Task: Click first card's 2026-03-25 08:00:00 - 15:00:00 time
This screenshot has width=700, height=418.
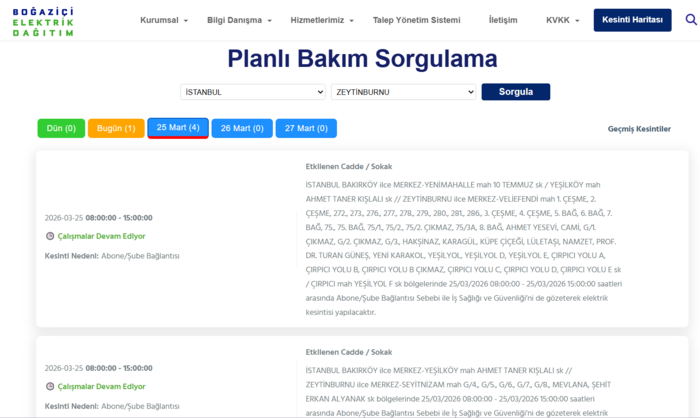Action: [x=99, y=218]
